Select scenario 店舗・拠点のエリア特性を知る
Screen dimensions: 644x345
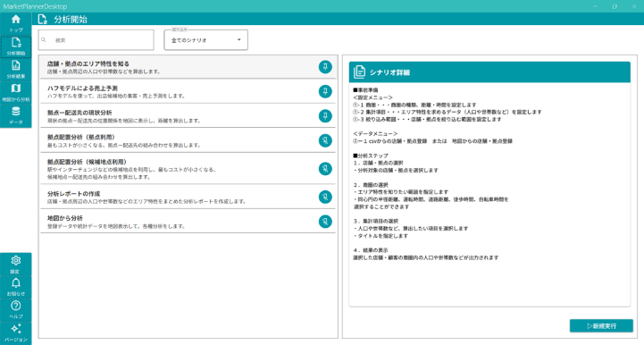(x=188, y=67)
